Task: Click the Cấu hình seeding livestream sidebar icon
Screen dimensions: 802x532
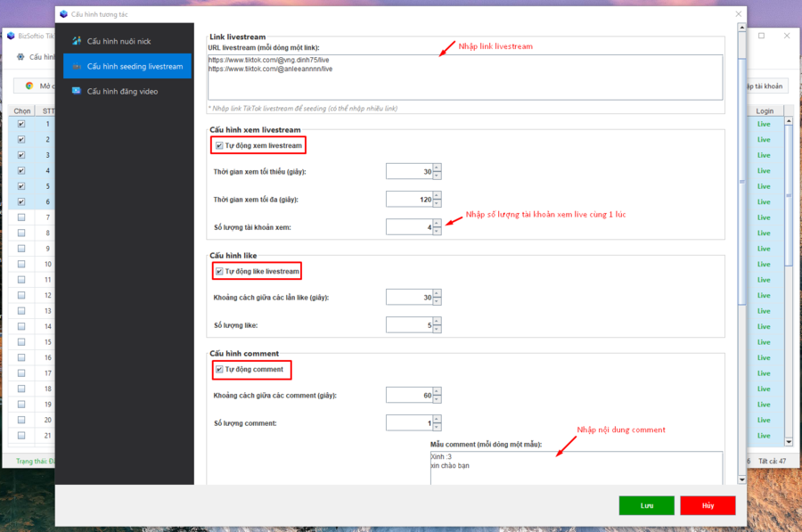Action: point(78,66)
